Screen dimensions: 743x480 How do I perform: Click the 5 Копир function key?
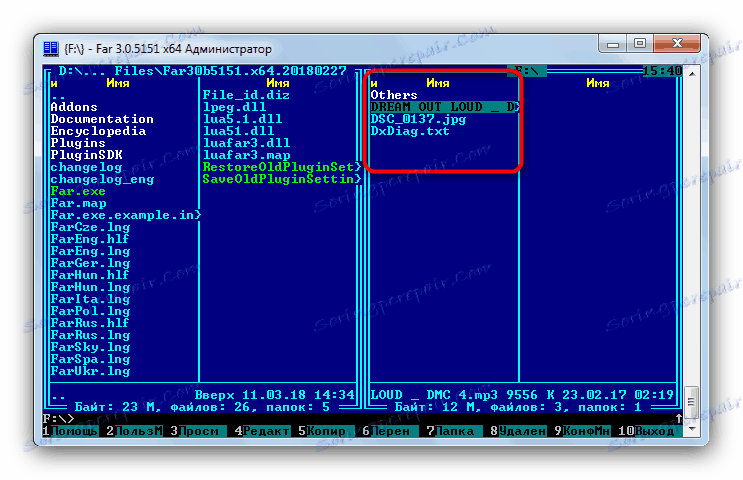pos(326,431)
